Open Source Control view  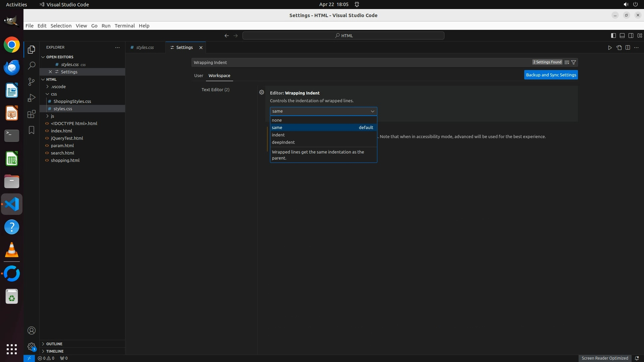click(x=32, y=82)
